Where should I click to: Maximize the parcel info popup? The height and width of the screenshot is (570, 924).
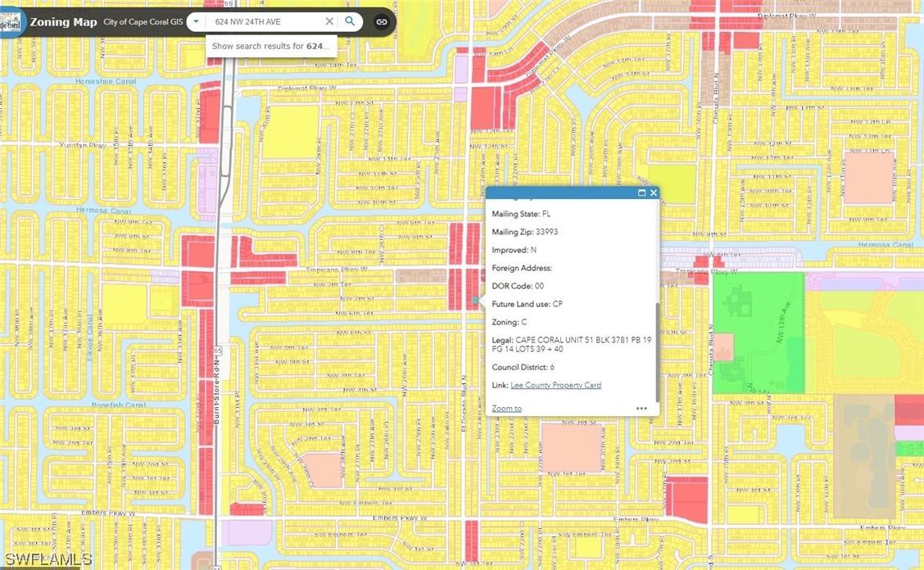point(641,192)
